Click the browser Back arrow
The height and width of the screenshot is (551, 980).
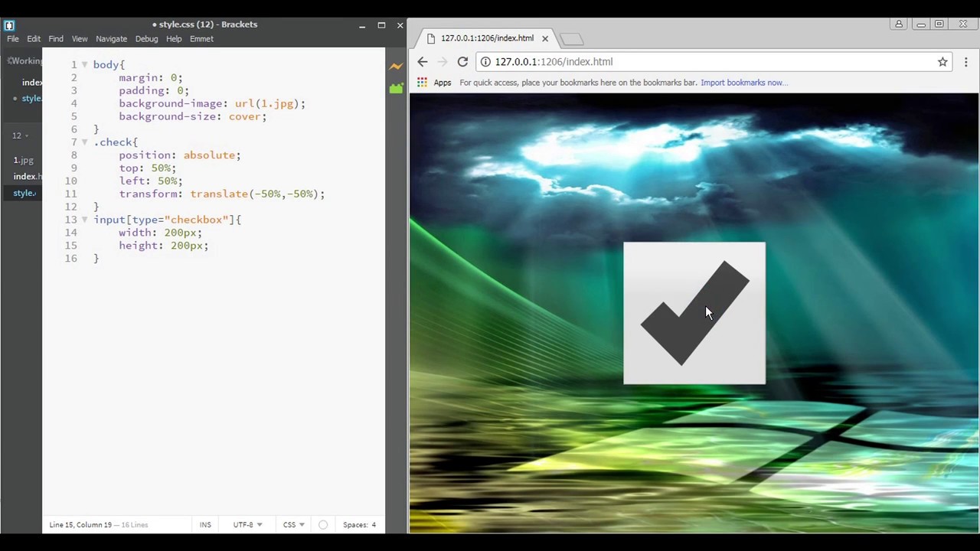click(x=423, y=62)
